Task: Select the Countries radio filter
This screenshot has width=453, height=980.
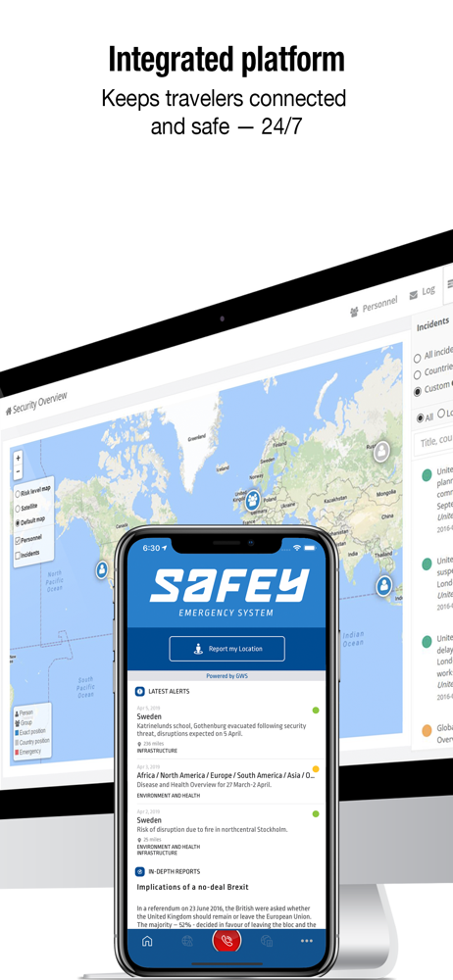Action: (x=418, y=375)
